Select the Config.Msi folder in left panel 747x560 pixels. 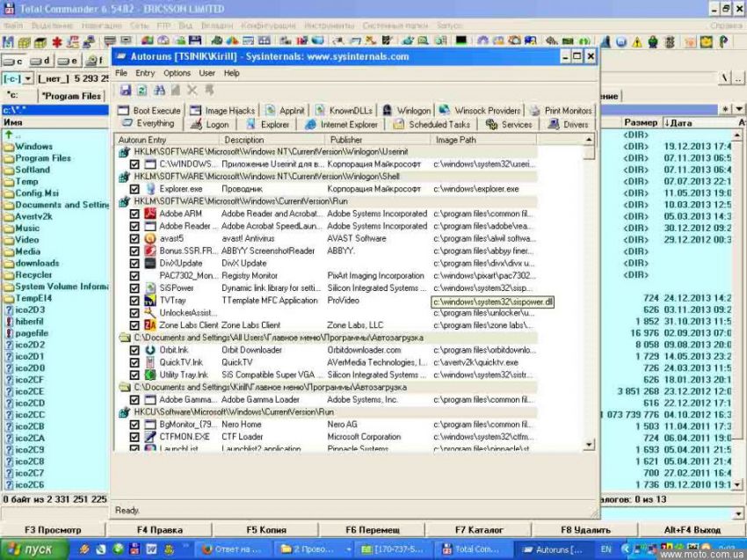pyautogui.click(x=37, y=193)
